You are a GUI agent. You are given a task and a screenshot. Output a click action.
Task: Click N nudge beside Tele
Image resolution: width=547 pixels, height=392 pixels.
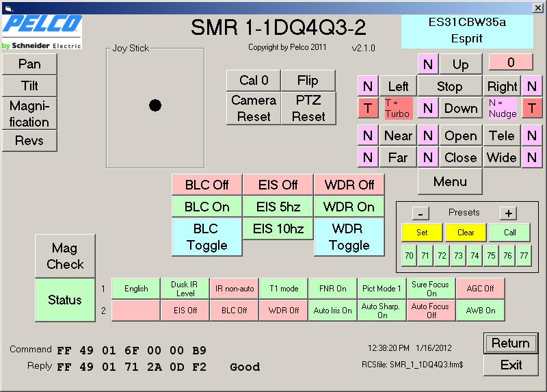tap(532, 135)
